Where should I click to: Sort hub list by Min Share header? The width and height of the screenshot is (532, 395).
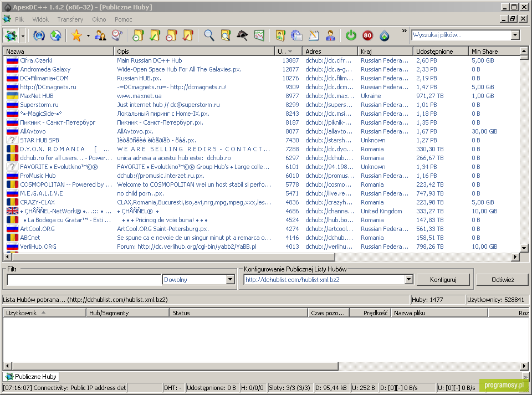tap(494, 51)
